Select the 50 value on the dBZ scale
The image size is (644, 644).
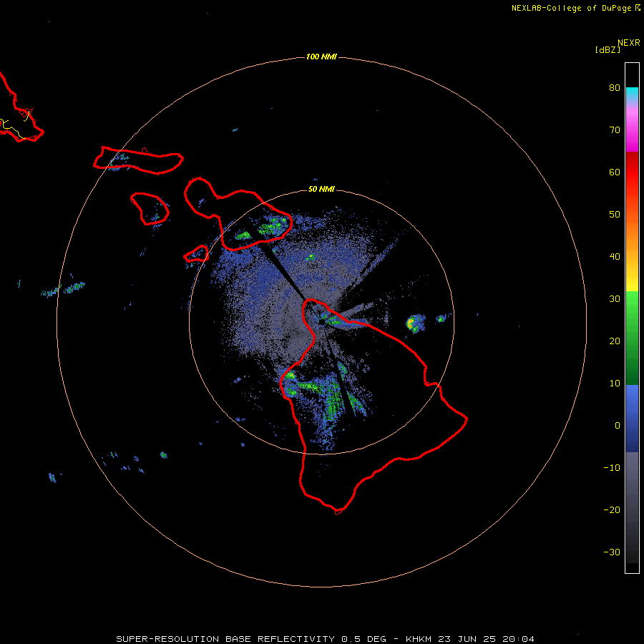point(615,215)
